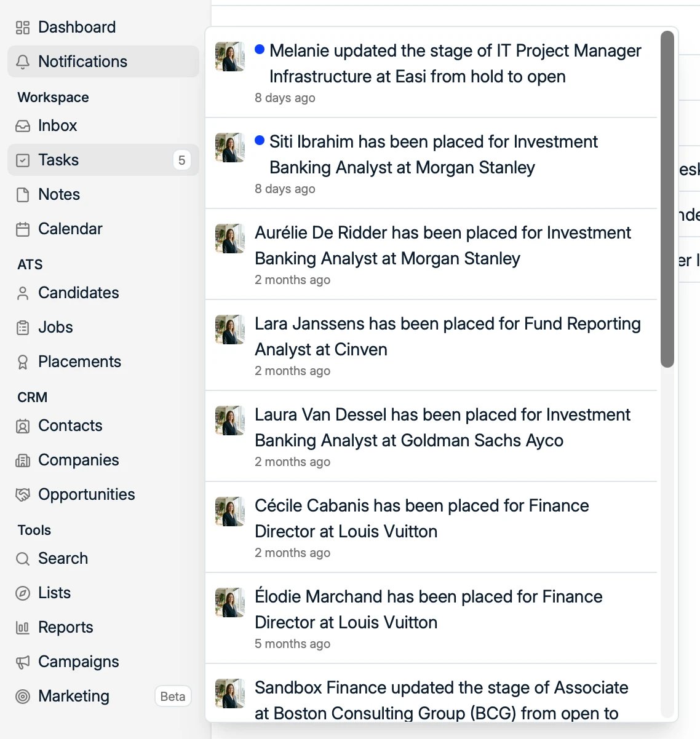Viewport: 700px width, 739px height.
Task: Click the Opportunities handshake icon
Action: tap(23, 494)
